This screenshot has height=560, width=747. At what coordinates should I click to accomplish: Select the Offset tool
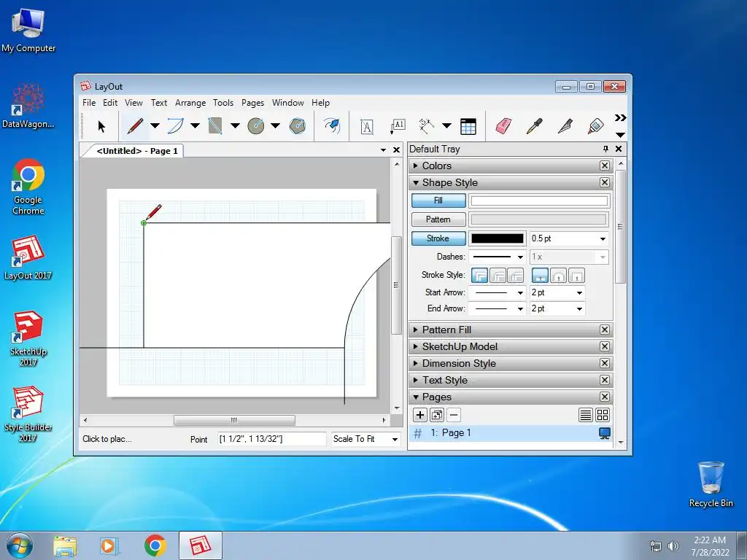[x=332, y=126]
